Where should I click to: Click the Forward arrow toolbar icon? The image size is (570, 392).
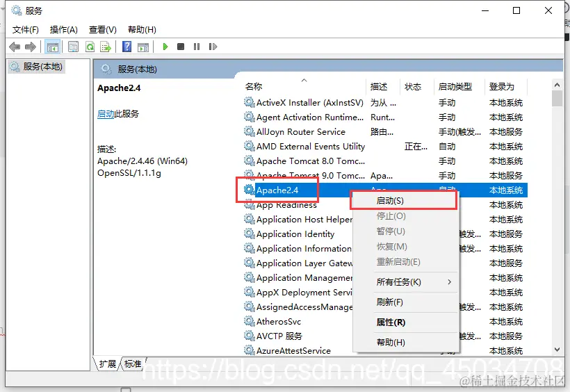tap(31, 47)
